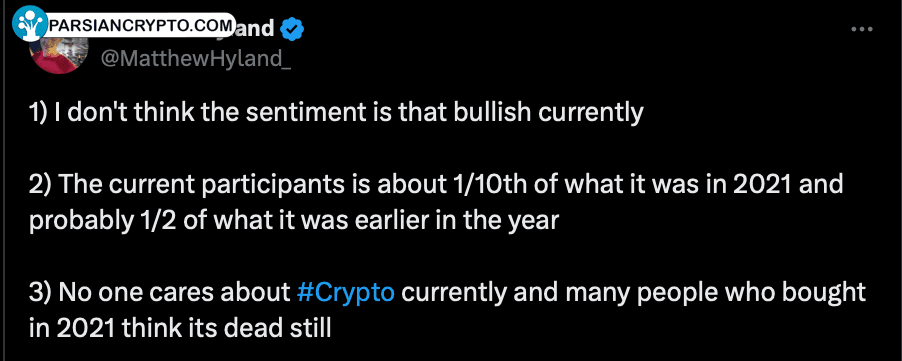Click the ParsianCrypto tree logo icon
902x361 pixels.
tap(30, 24)
